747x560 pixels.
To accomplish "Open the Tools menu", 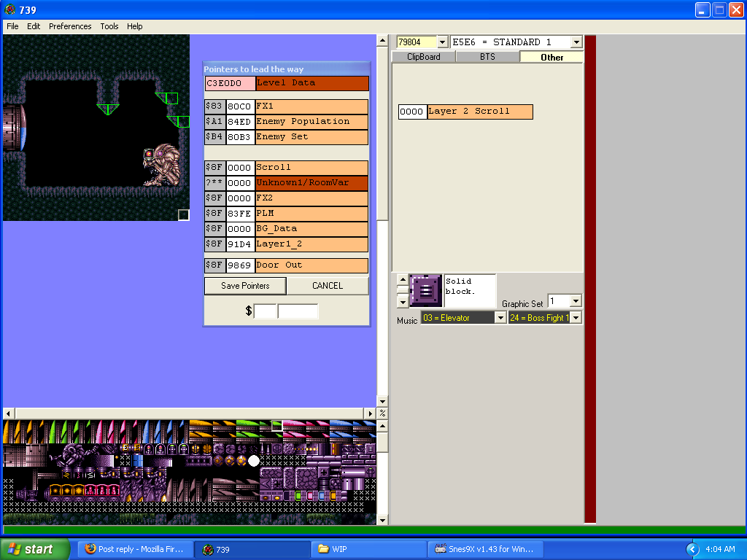I will tap(109, 26).
